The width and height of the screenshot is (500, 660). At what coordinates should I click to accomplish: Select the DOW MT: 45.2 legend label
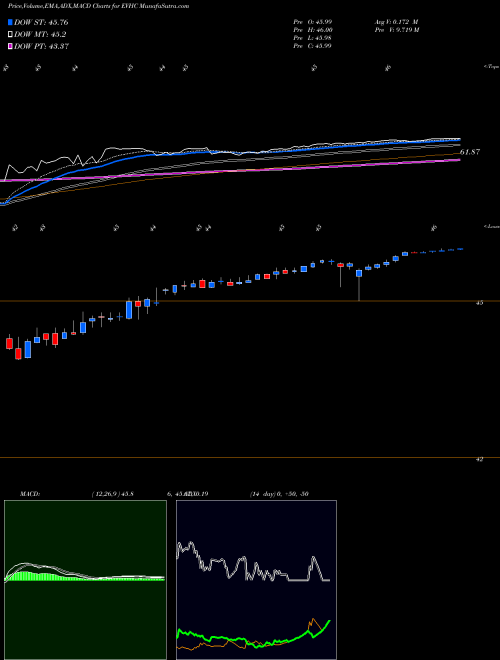[40, 35]
